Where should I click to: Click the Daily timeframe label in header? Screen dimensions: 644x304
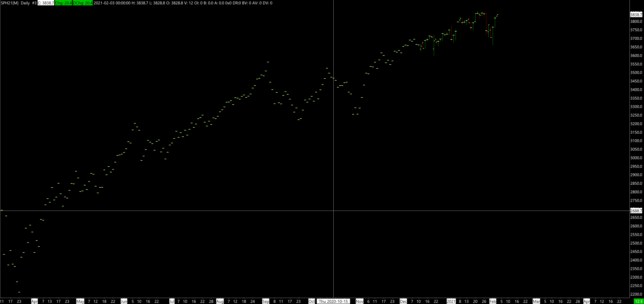click(x=25, y=3)
